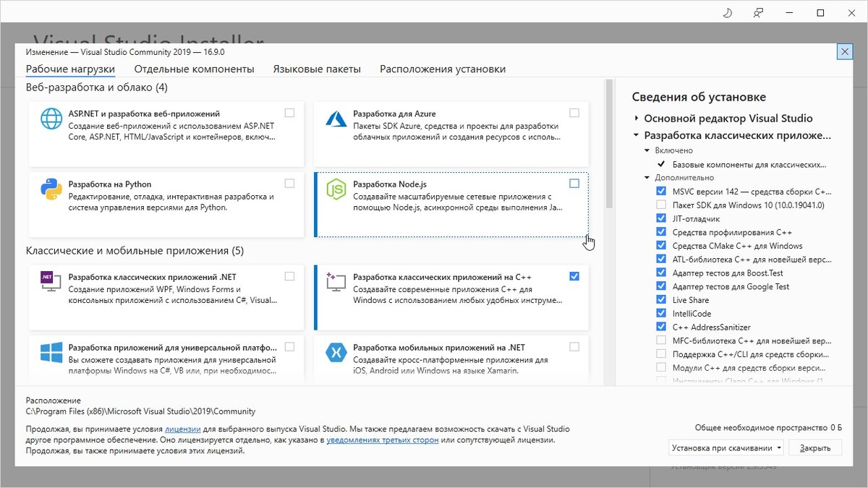Click 'Классические и мобильные приложения (5)' heading

pos(135,252)
